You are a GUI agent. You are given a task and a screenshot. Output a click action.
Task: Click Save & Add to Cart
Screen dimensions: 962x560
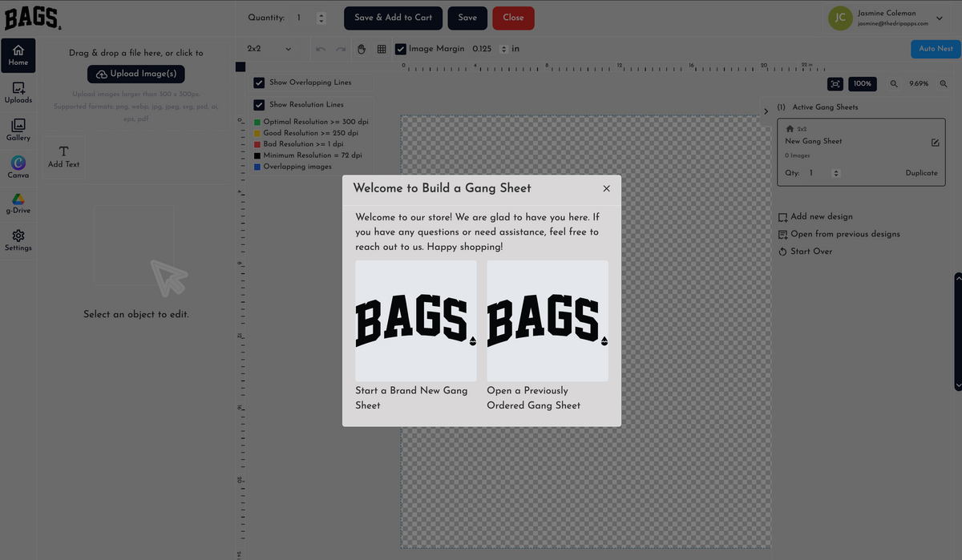(x=393, y=18)
